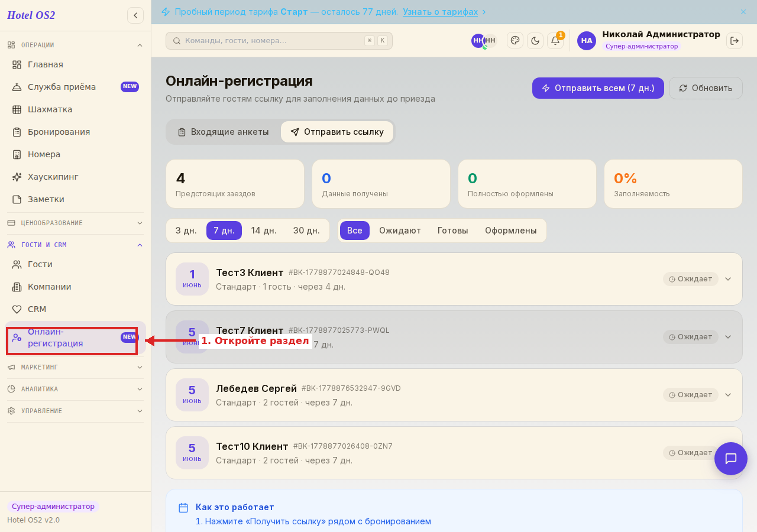The width and height of the screenshot is (757, 532).
Task: Expand the Управление group
Action: pos(75,411)
